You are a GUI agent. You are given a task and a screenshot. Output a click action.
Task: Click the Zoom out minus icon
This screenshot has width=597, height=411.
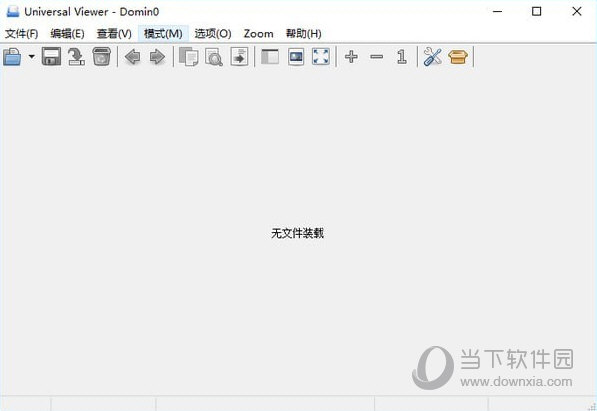click(x=377, y=57)
